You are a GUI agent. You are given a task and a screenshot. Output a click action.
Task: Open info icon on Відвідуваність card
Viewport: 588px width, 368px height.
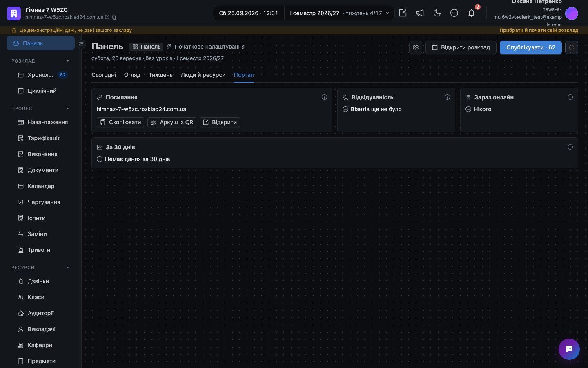point(447,97)
